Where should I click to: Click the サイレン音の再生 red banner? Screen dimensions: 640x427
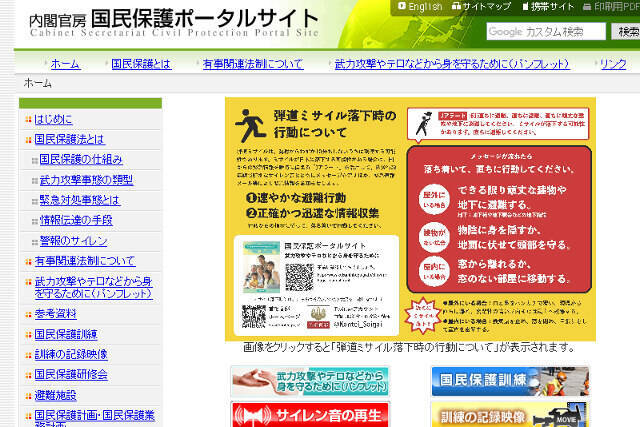(310, 414)
